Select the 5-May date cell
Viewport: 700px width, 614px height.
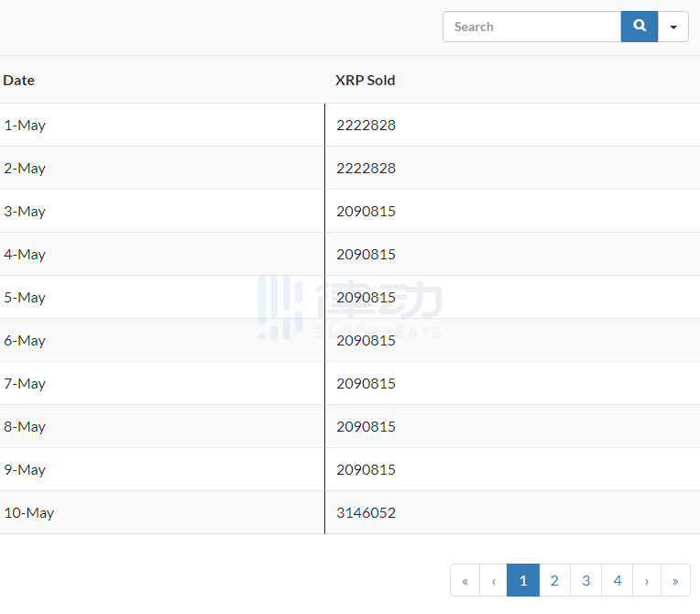point(162,298)
